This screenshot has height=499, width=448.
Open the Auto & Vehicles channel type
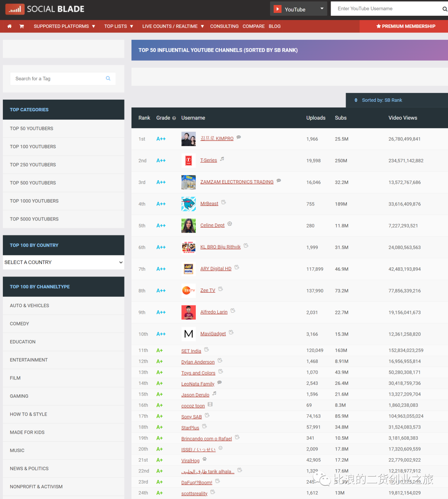(63, 306)
